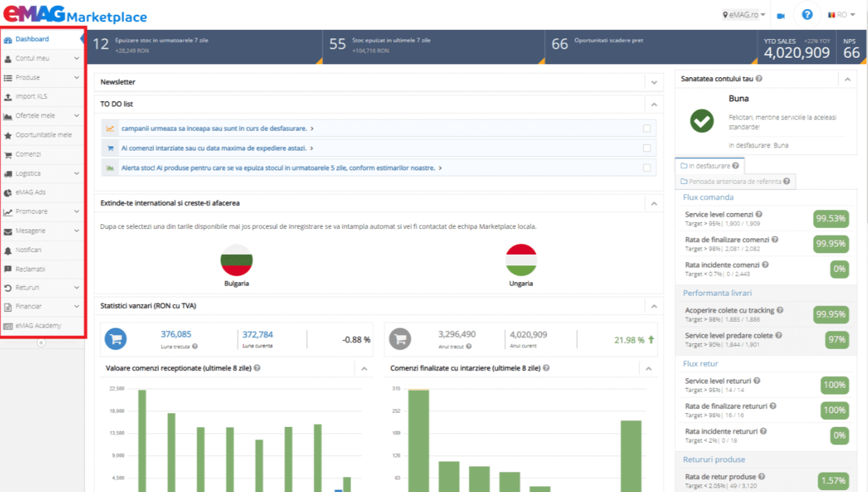Check the comenzi intarziate task checkbox

pos(646,148)
